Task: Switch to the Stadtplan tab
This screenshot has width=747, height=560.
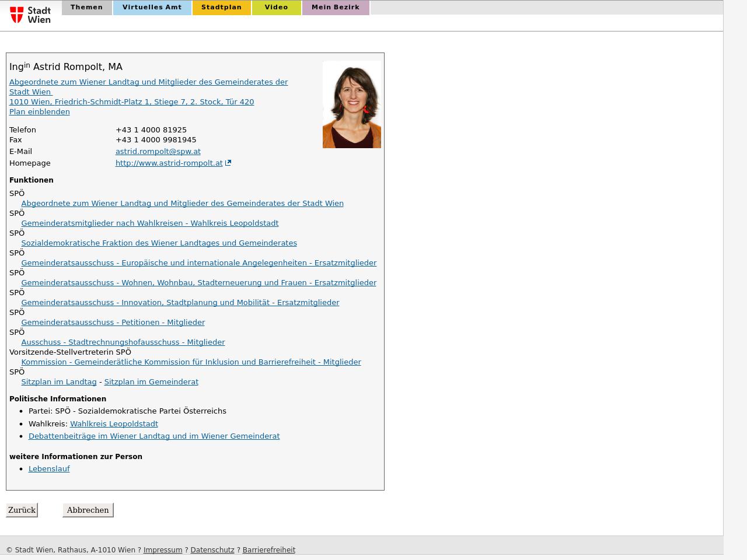Action: coord(221,8)
